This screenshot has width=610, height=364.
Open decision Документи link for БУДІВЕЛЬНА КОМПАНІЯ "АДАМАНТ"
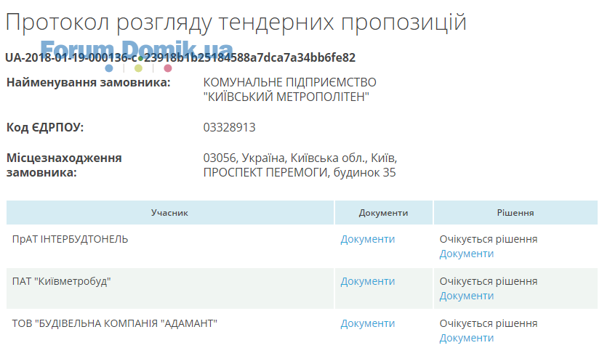pyautogui.click(x=466, y=338)
